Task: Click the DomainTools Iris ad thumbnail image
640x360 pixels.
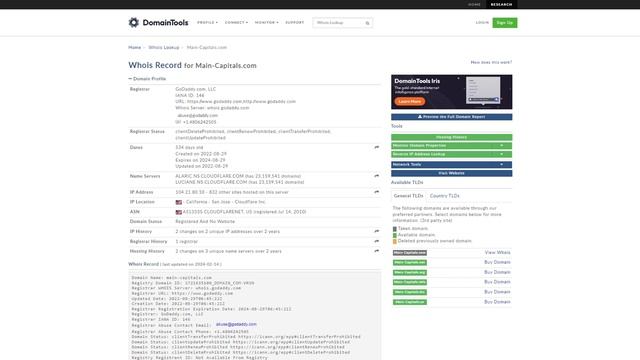Action: click(x=483, y=91)
